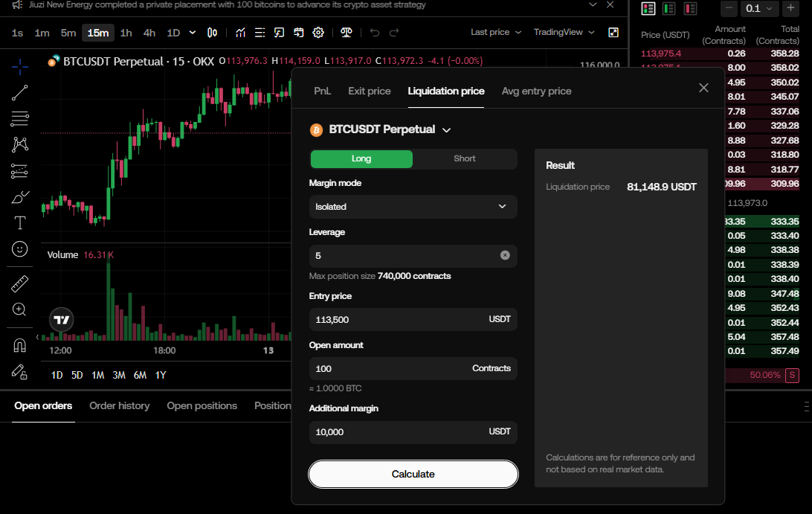Activate the ruler measure tool
The height and width of the screenshot is (514, 812).
point(20,283)
